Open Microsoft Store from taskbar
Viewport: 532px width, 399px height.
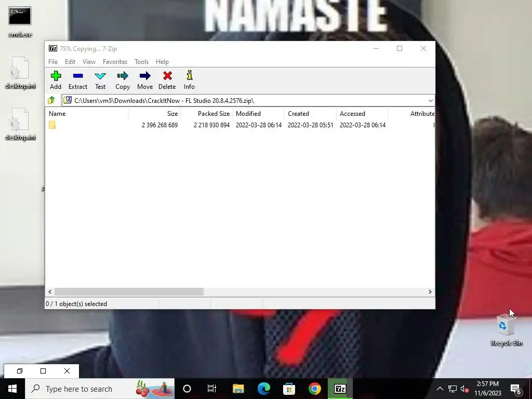pyautogui.click(x=289, y=389)
